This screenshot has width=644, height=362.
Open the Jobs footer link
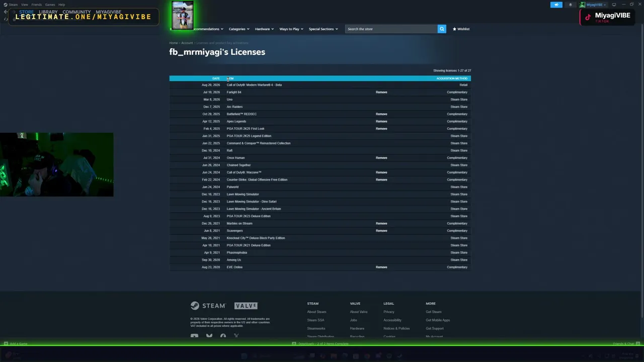353,320
